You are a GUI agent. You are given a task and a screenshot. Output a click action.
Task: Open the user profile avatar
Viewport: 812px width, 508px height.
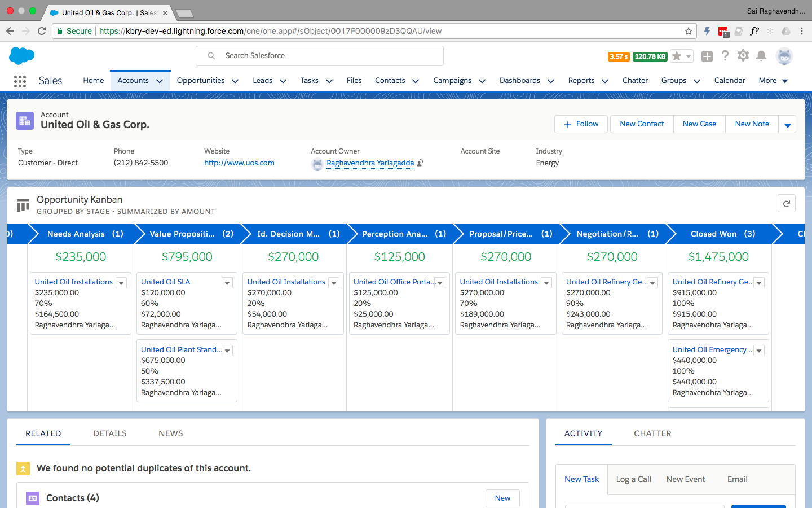pyautogui.click(x=784, y=56)
